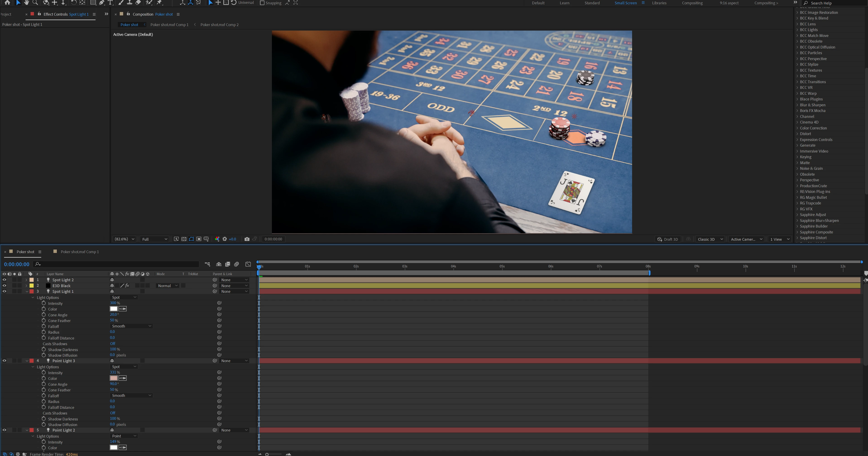Select the Clone Stamp tool
Screen dimensions: 868x456
tap(129, 3)
